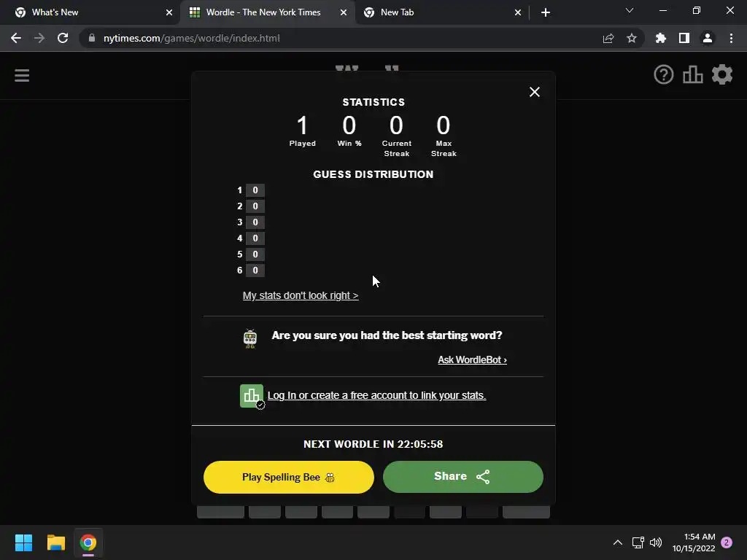Click the guess distribution bar for row 3

(255, 222)
